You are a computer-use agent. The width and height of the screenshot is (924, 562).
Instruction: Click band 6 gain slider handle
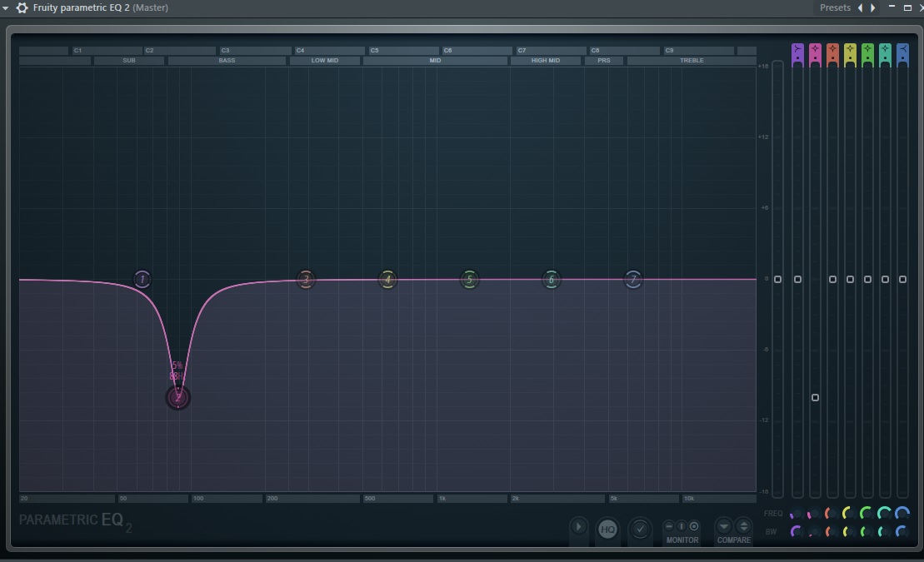[x=885, y=279]
